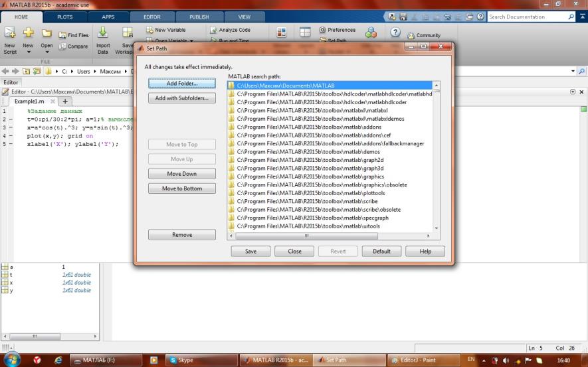Click the Simulink Library icon
The width and height of the screenshot is (588, 367).
(281, 33)
